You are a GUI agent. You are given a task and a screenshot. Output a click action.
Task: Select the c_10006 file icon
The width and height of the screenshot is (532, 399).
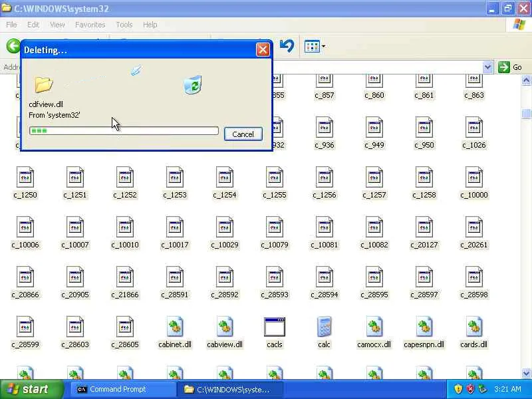click(25, 227)
